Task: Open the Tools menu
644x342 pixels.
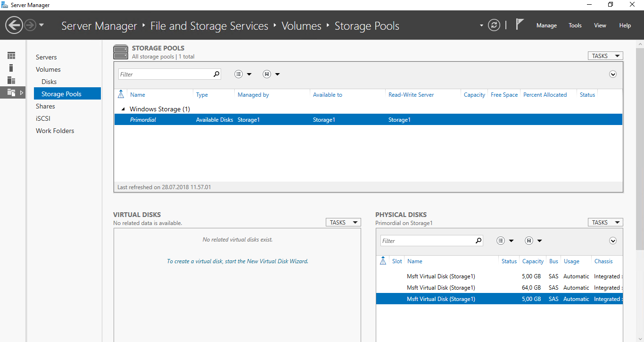Action: 575,25
